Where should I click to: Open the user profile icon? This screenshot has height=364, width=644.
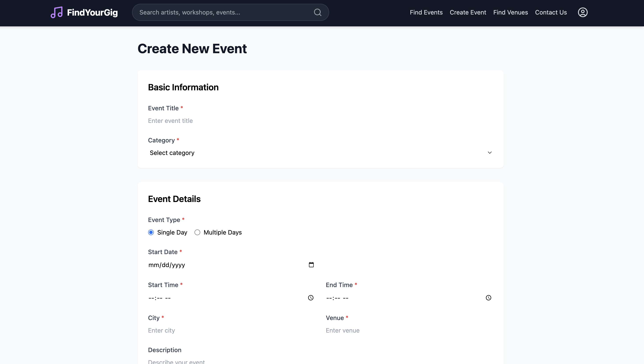pyautogui.click(x=582, y=12)
